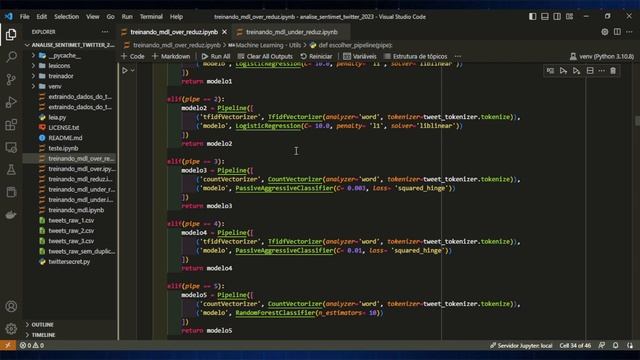Click Reiniciar to restart kernel
This screenshot has height=360, width=640.
(316, 56)
